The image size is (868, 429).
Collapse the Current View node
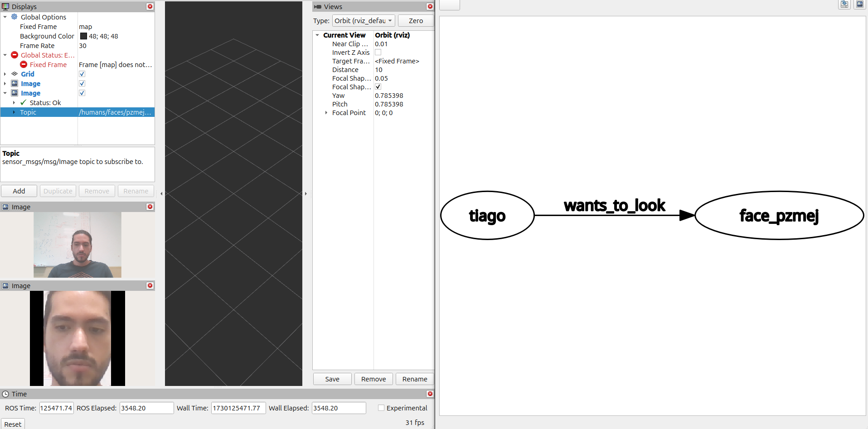317,35
